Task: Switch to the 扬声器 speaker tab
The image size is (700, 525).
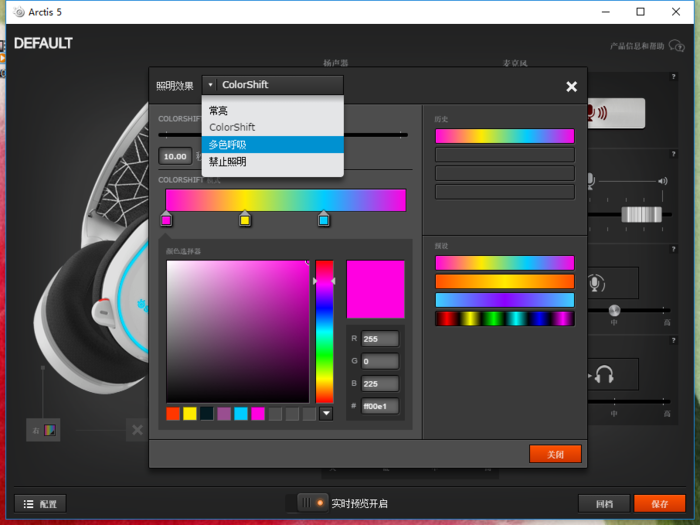Action: click(x=336, y=62)
